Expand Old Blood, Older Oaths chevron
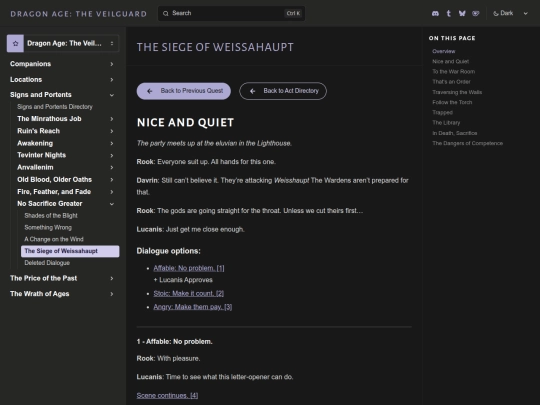The width and height of the screenshot is (540, 405). [x=112, y=179]
